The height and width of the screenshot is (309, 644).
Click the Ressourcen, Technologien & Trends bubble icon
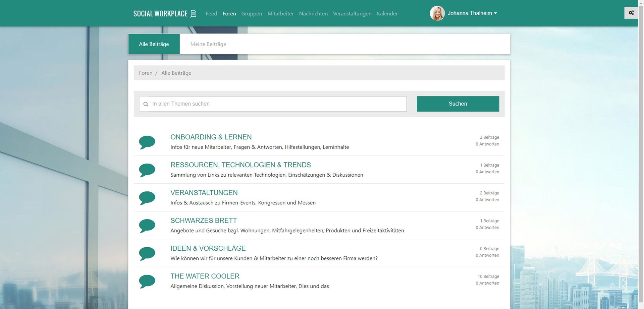pyautogui.click(x=147, y=170)
